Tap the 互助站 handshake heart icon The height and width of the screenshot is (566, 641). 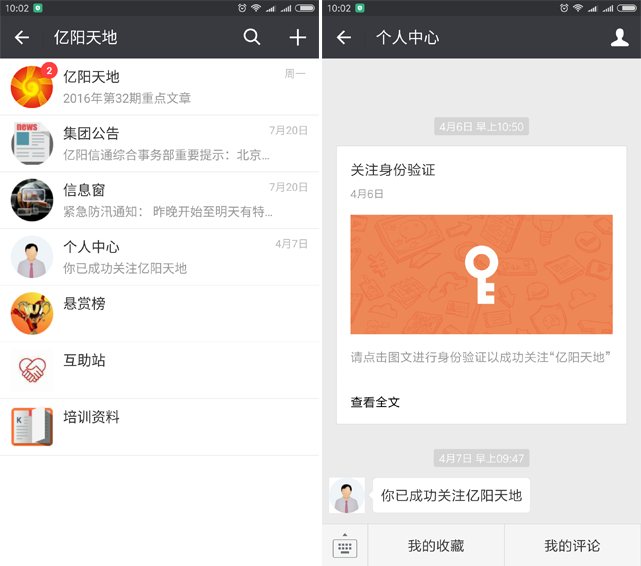32,370
